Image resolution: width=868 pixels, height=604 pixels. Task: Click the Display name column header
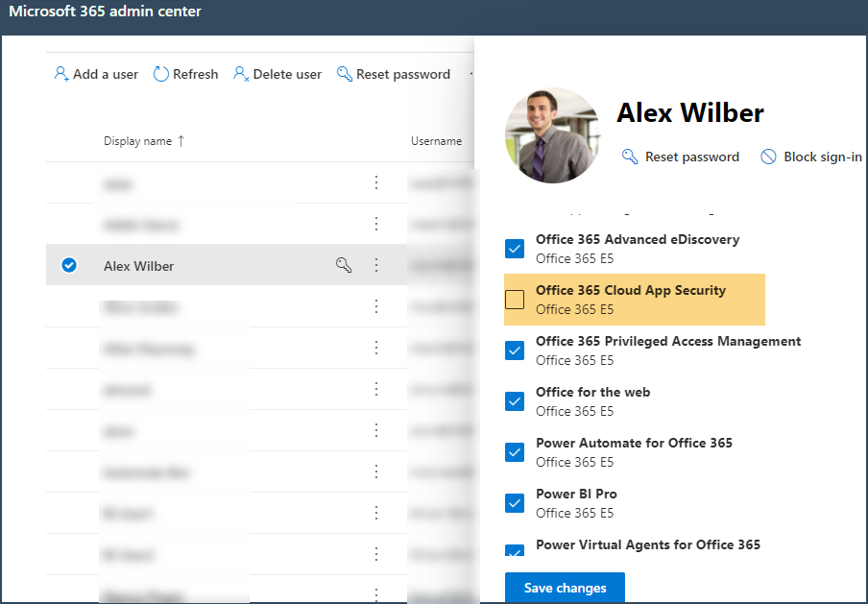138,141
